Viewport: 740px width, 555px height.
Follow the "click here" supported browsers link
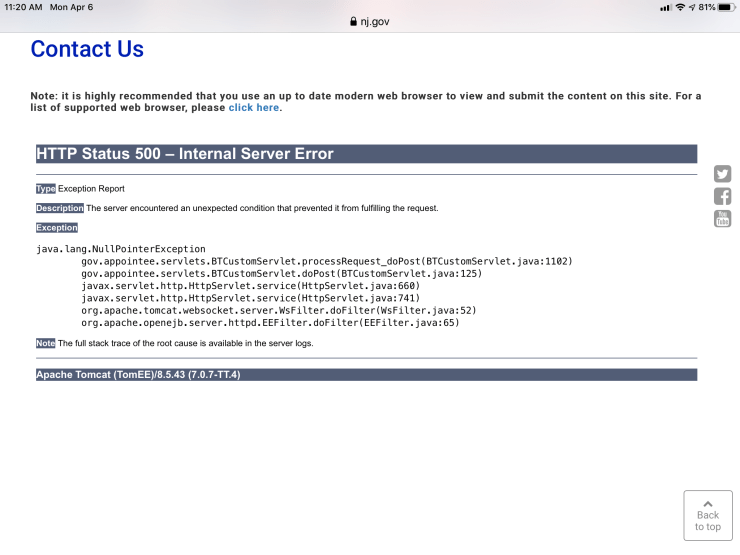254,107
